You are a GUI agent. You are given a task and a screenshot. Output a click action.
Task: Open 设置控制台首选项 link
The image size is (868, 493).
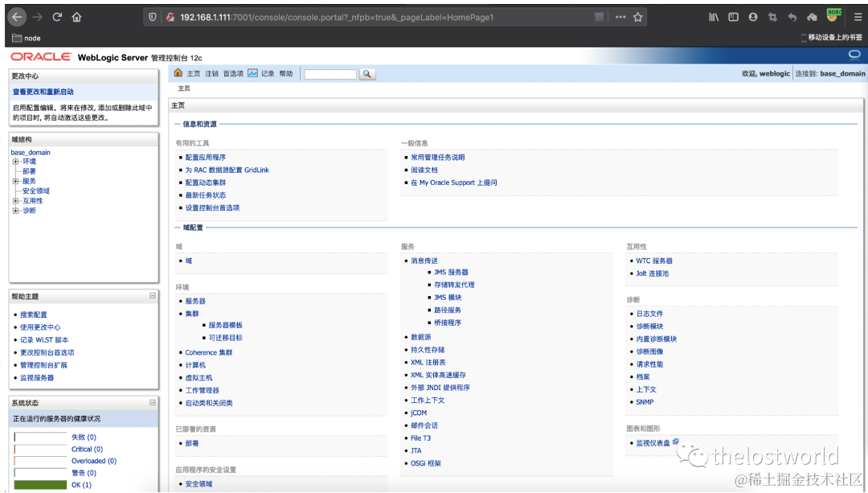pyautogui.click(x=212, y=208)
